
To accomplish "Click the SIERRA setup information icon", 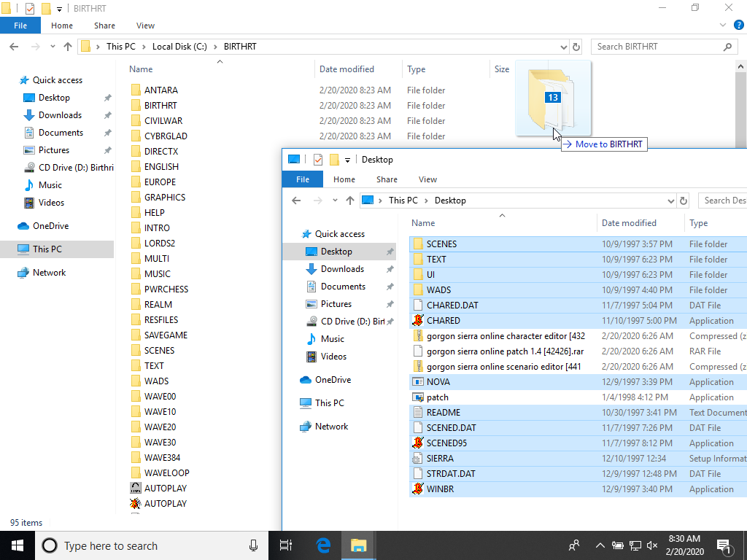I will point(418,459).
